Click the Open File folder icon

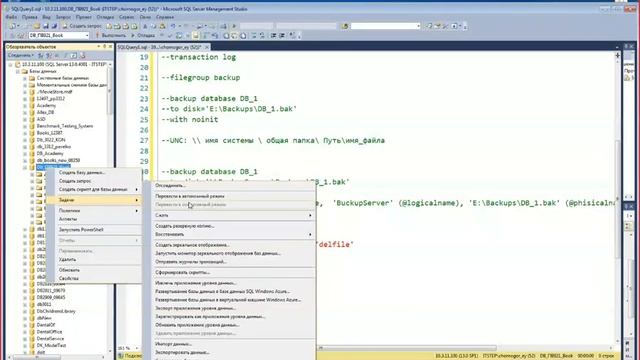pos(37,26)
